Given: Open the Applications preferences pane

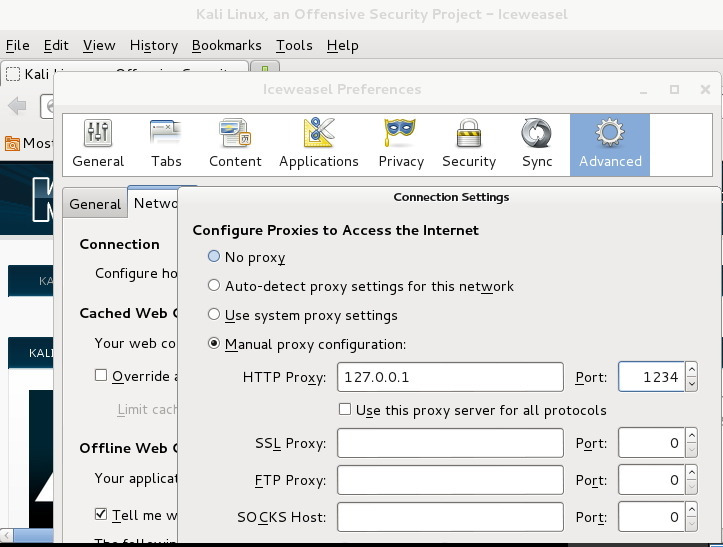Looking at the screenshot, I should (319, 144).
